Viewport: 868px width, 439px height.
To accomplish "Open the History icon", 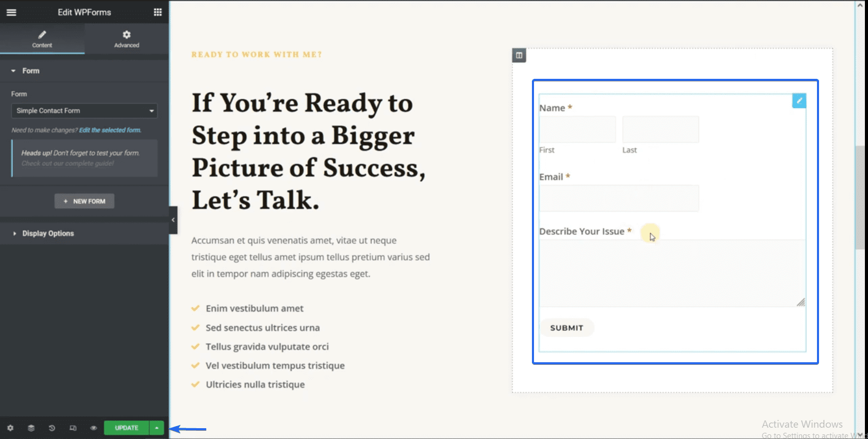I will pyautogui.click(x=52, y=428).
